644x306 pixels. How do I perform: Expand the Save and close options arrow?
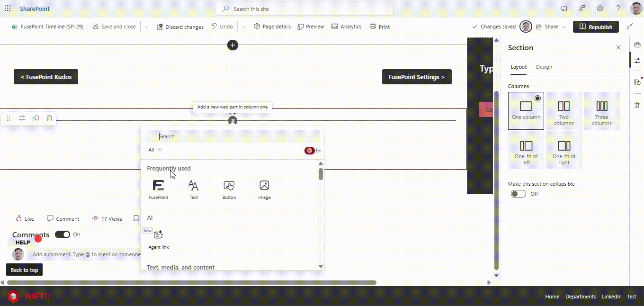147,27
